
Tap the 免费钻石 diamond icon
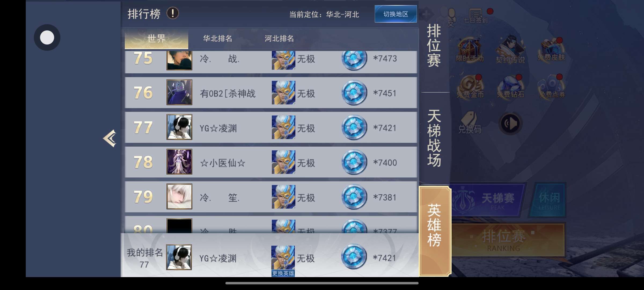(510, 86)
